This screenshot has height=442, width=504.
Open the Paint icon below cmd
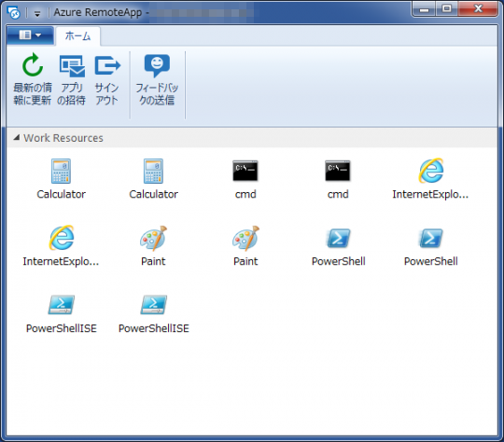(245, 246)
